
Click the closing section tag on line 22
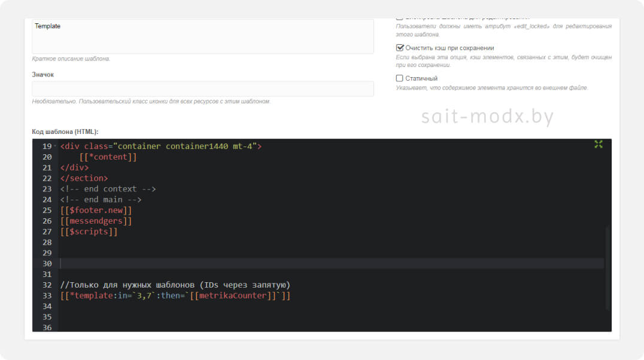click(84, 178)
